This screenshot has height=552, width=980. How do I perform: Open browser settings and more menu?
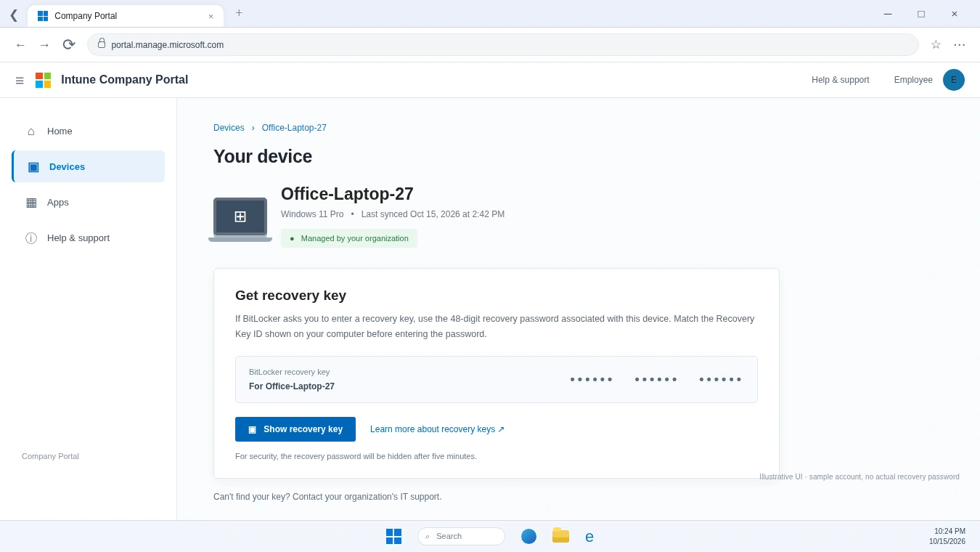960,45
